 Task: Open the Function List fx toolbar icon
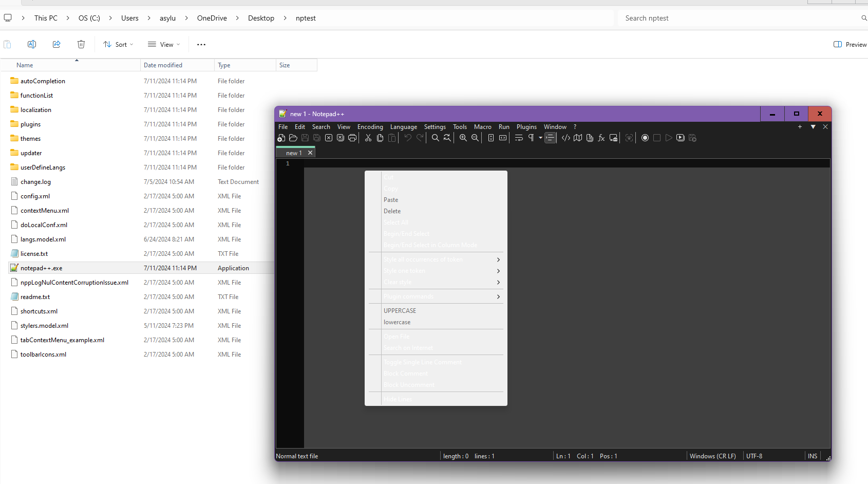point(601,138)
